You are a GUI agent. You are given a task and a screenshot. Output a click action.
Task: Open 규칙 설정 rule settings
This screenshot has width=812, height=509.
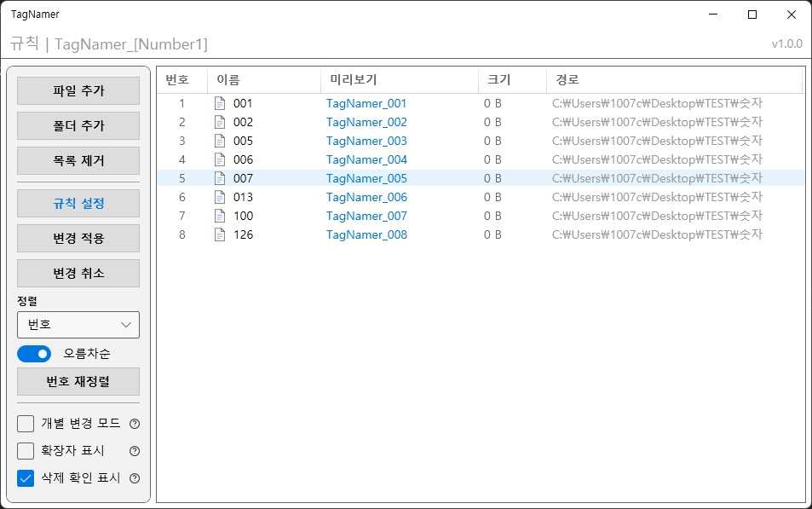(78, 204)
